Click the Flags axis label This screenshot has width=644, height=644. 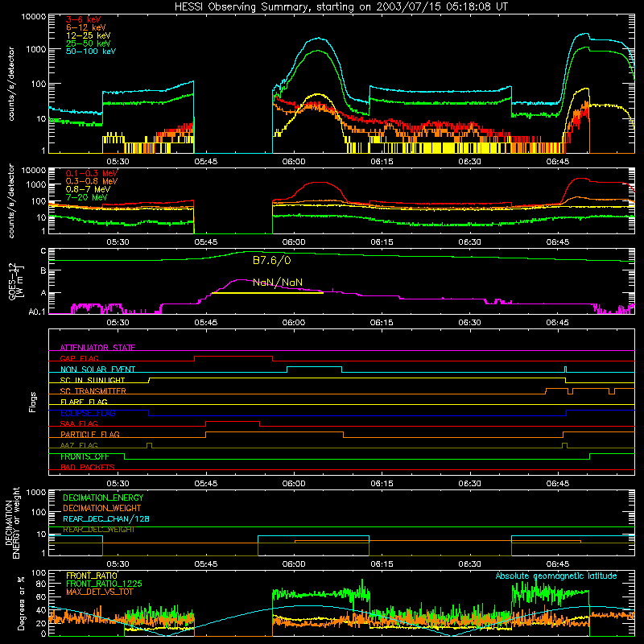[x=32, y=402]
